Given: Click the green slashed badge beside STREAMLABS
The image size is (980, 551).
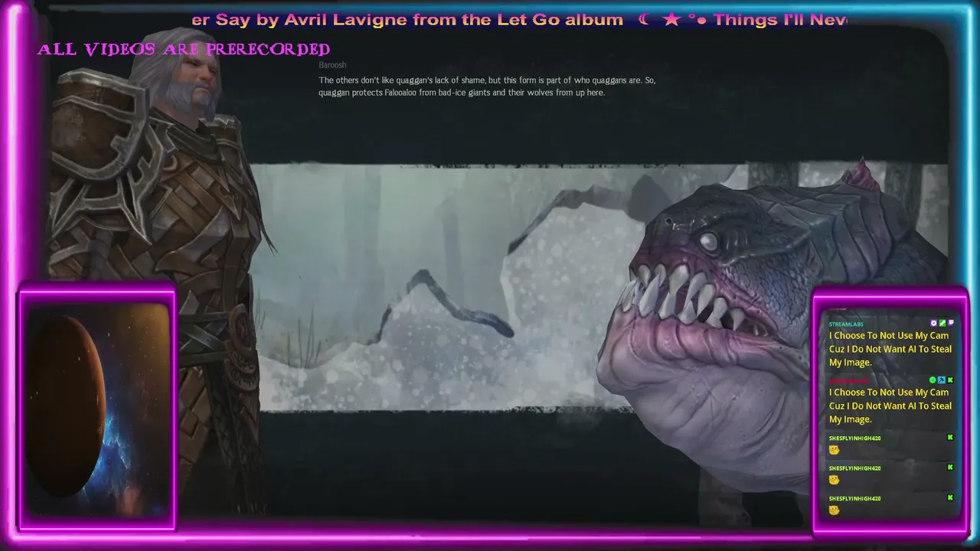Looking at the screenshot, I should point(942,323).
